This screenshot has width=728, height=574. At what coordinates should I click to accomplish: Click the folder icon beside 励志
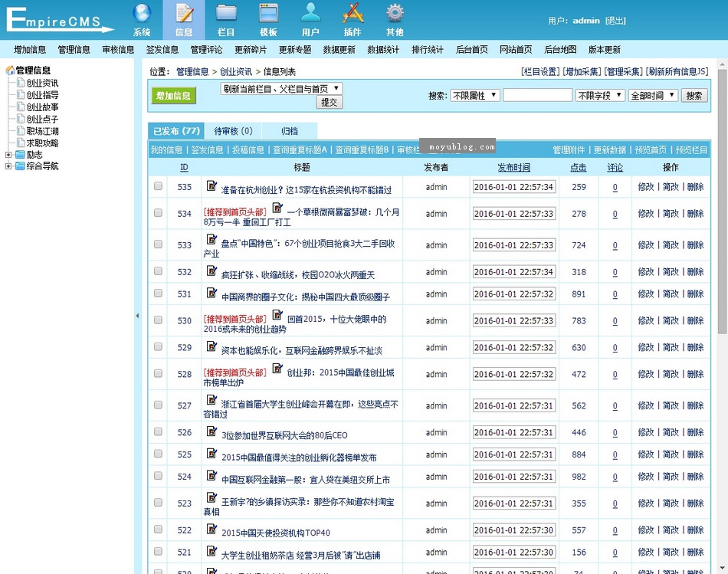(x=20, y=154)
